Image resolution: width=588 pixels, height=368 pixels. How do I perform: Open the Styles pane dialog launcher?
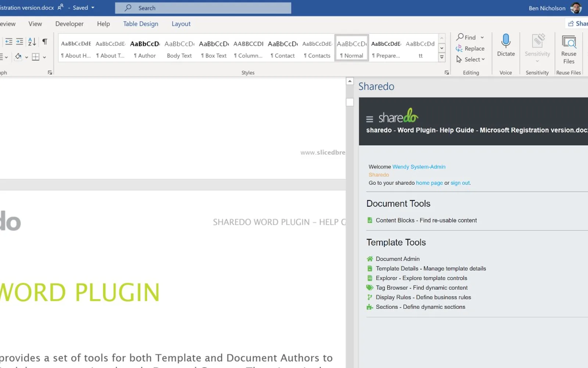tap(447, 72)
